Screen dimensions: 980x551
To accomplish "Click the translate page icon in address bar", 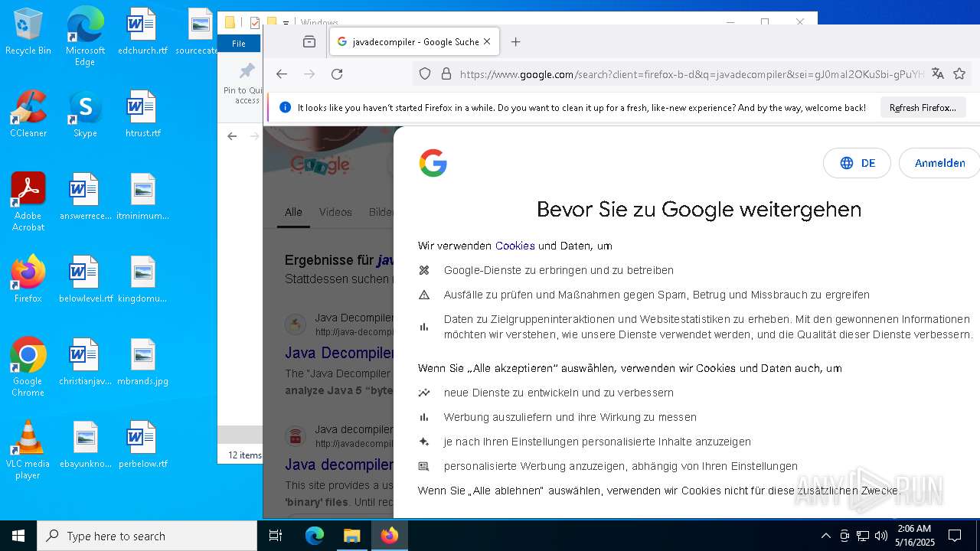I will (x=938, y=74).
